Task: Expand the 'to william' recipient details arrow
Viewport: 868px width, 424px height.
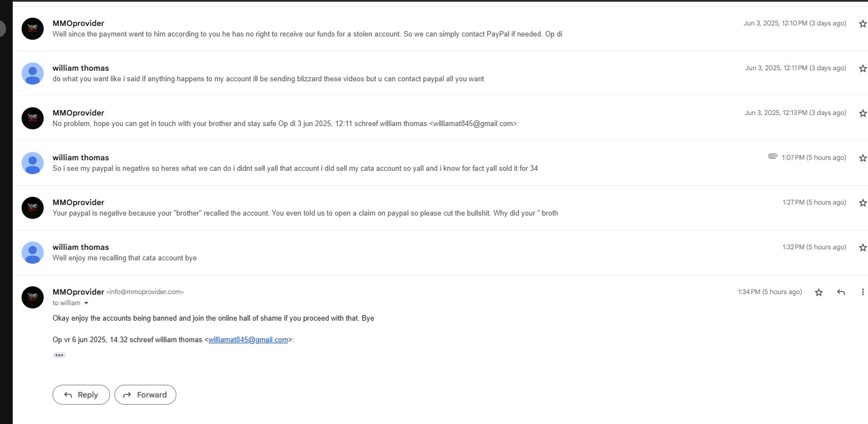Action: point(86,303)
